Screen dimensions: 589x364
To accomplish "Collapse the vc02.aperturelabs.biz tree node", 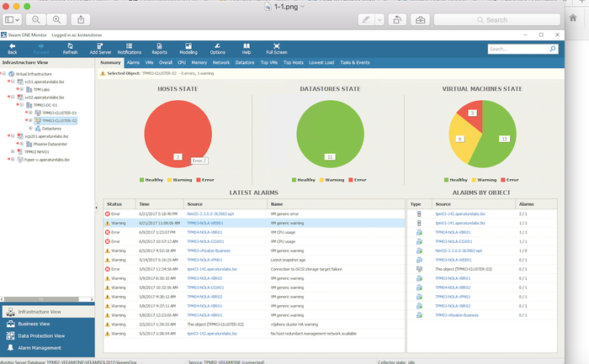I will tap(11, 98).
